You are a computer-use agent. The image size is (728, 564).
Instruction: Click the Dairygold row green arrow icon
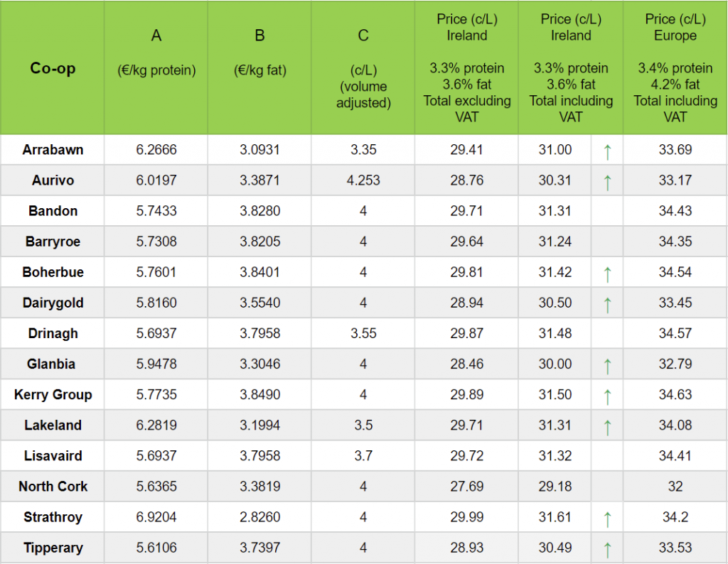click(607, 303)
